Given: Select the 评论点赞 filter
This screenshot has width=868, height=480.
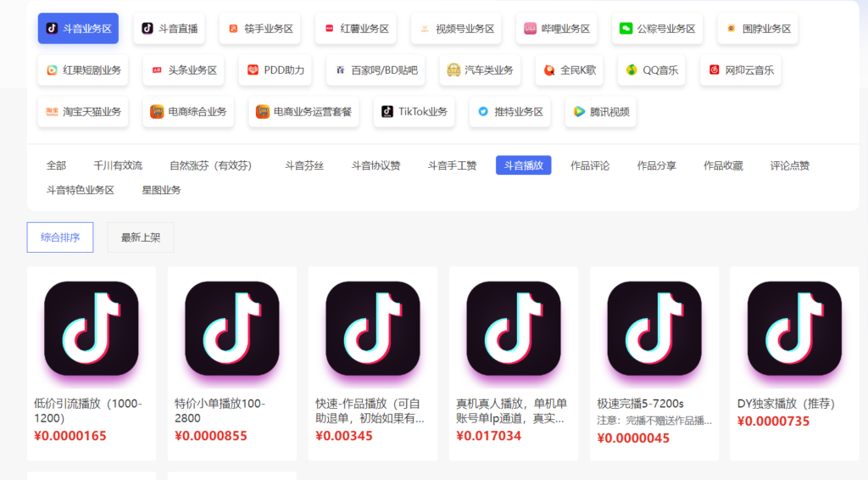Looking at the screenshot, I should pyautogui.click(x=789, y=165).
